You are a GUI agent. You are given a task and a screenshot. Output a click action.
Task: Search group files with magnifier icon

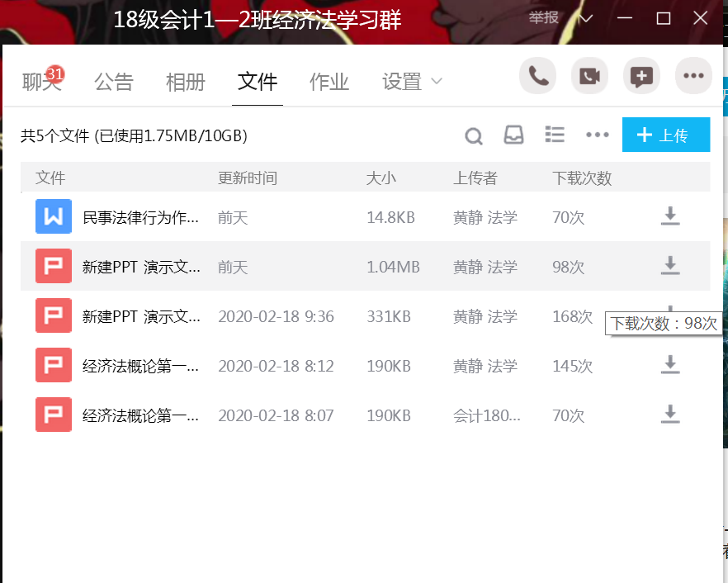pos(473,135)
